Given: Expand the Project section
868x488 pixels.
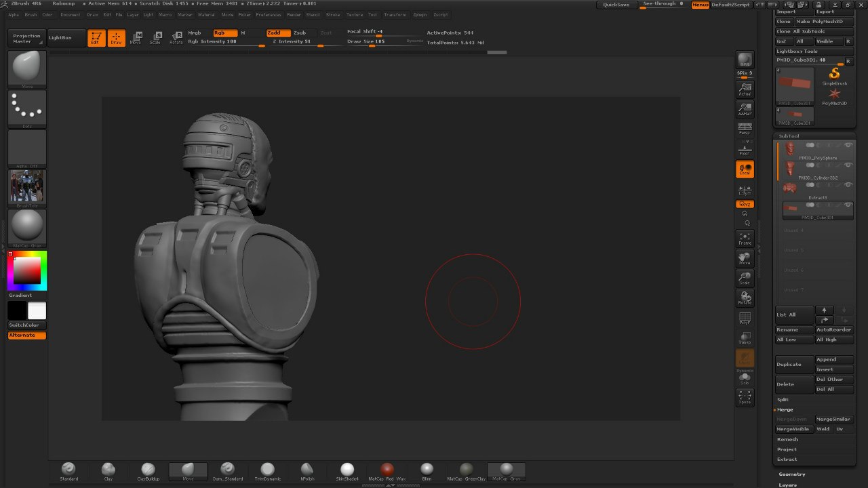Looking at the screenshot, I should point(787,449).
